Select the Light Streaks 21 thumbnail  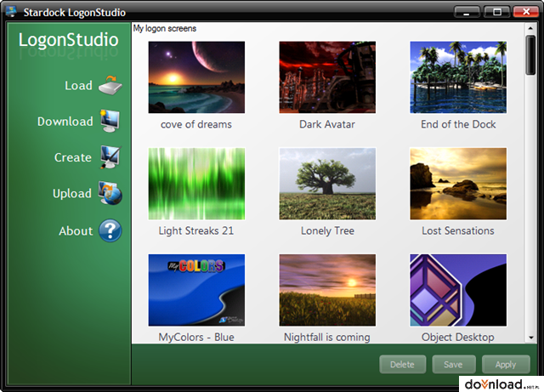tap(196, 184)
